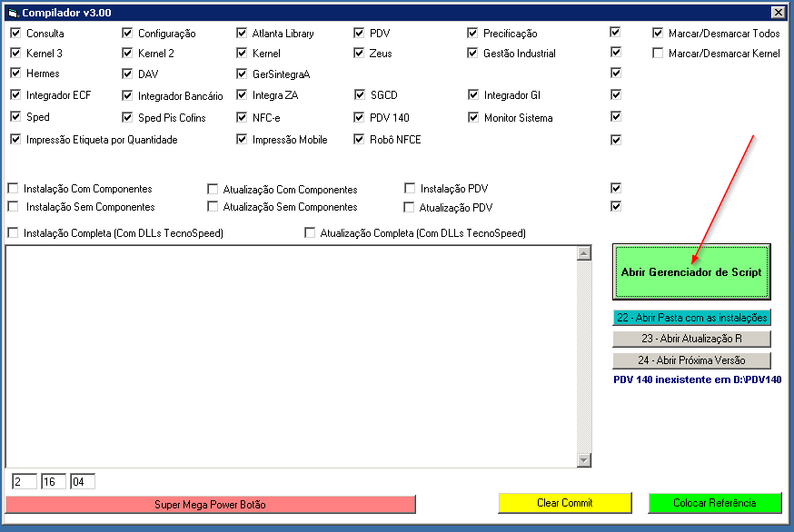Click the green Colocar Referência button
The height and width of the screenshot is (532, 794).
(714, 503)
